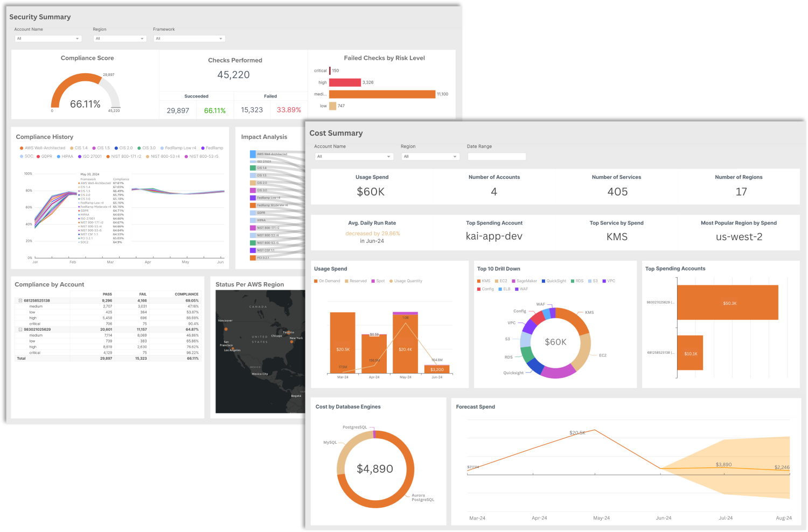Open the Framework dropdown in Security Summary
Viewport: 808px width, 532px height.
pos(189,38)
